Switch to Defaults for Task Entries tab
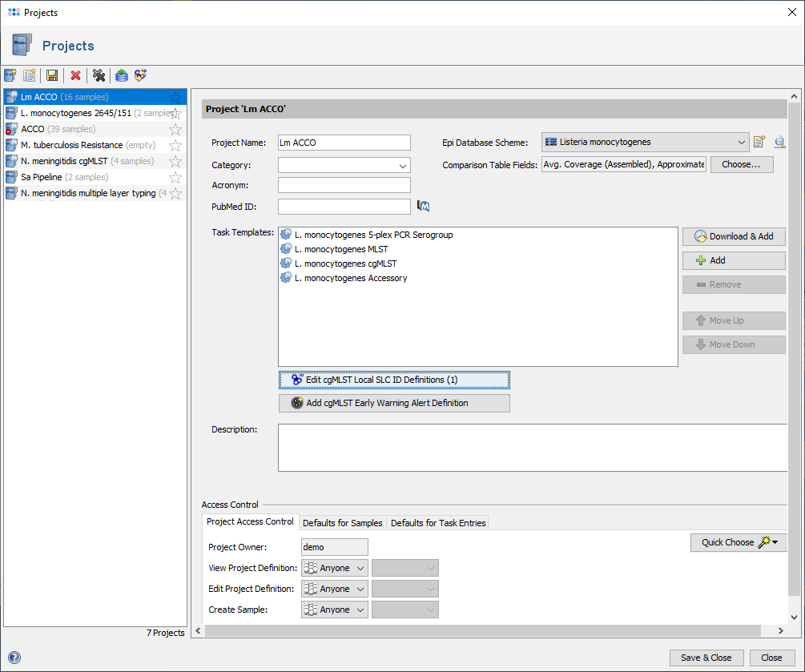 [437, 523]
